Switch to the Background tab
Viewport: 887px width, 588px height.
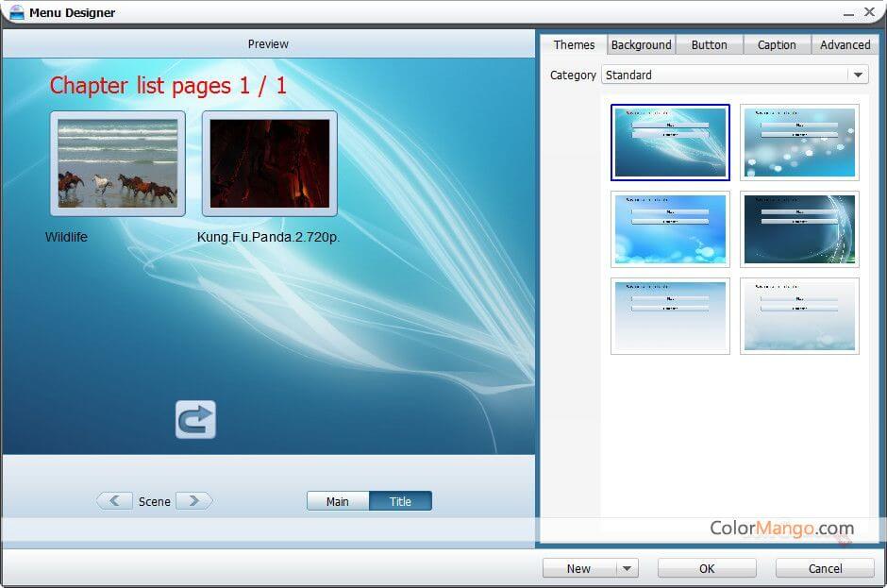pyautogui.click(x=641, y=44)
